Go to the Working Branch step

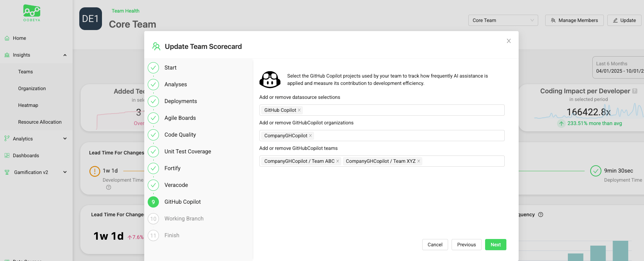184,219
